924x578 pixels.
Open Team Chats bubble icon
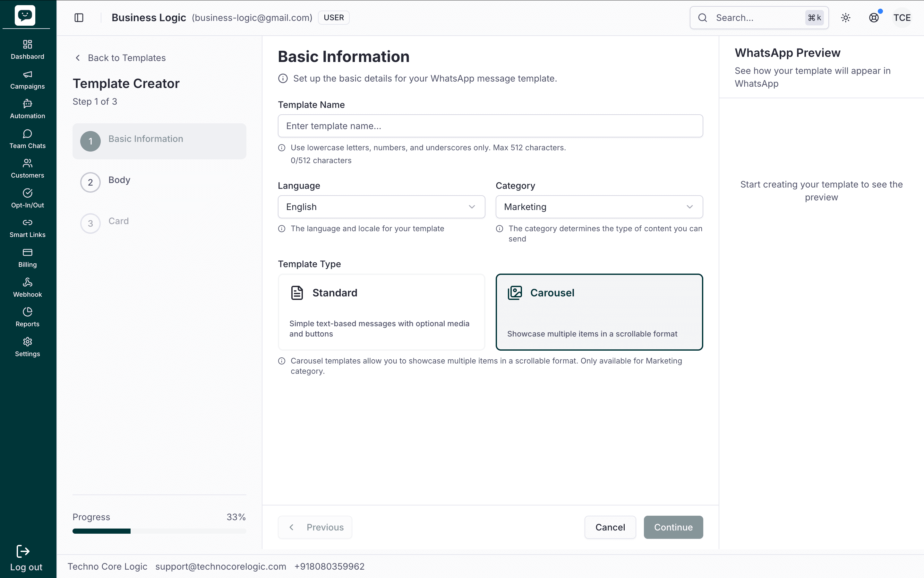tap(28, 133)
